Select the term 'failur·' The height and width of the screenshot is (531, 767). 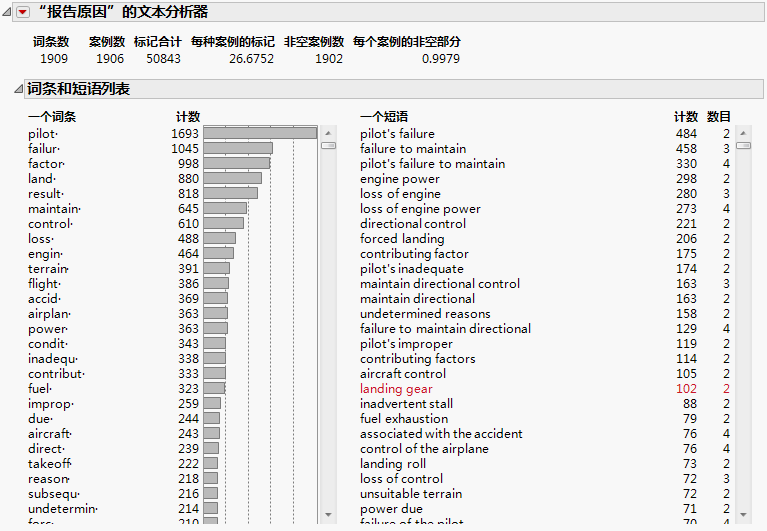coord(44,149)
